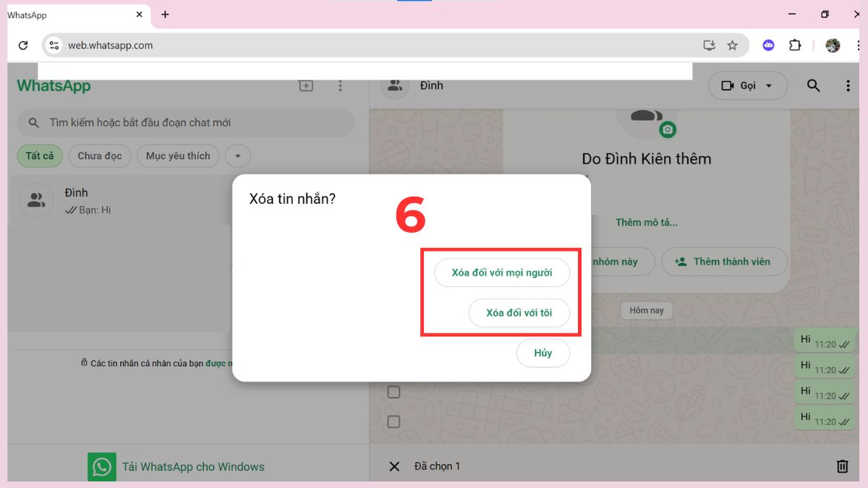This screenshot has height=488, width=868.
Task: Change group photo via the camera icon
Action: pyautogui.click(x=667, y=129)
